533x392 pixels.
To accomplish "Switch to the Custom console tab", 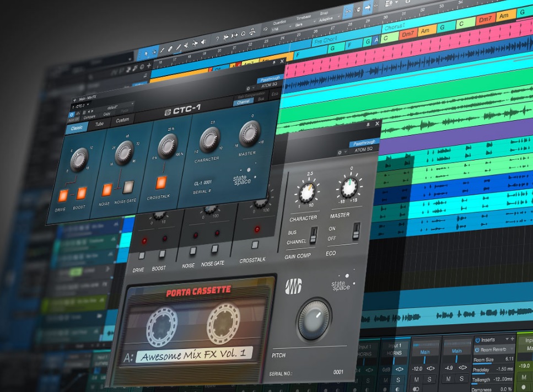I will [x=122, y=120].
